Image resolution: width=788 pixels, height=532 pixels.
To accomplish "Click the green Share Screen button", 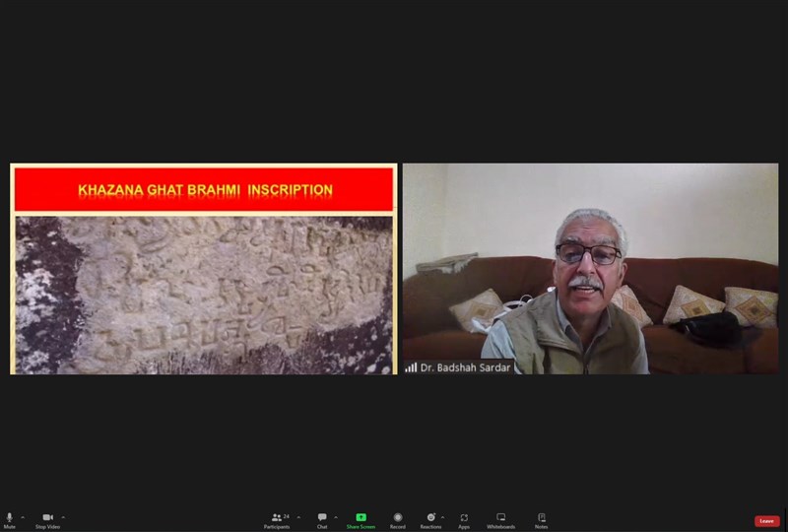I will pyautogui.click(x=361, y=520).
